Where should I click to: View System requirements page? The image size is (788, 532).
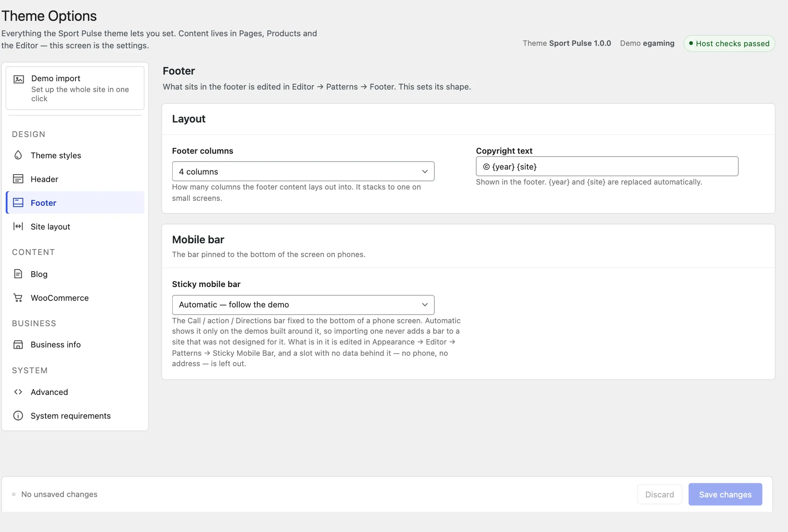tap(75, 415)
